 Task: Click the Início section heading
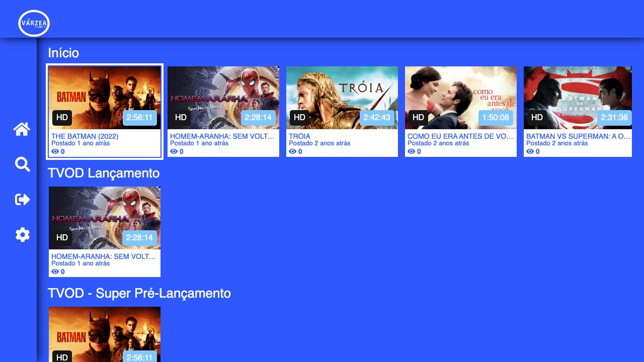63,53
